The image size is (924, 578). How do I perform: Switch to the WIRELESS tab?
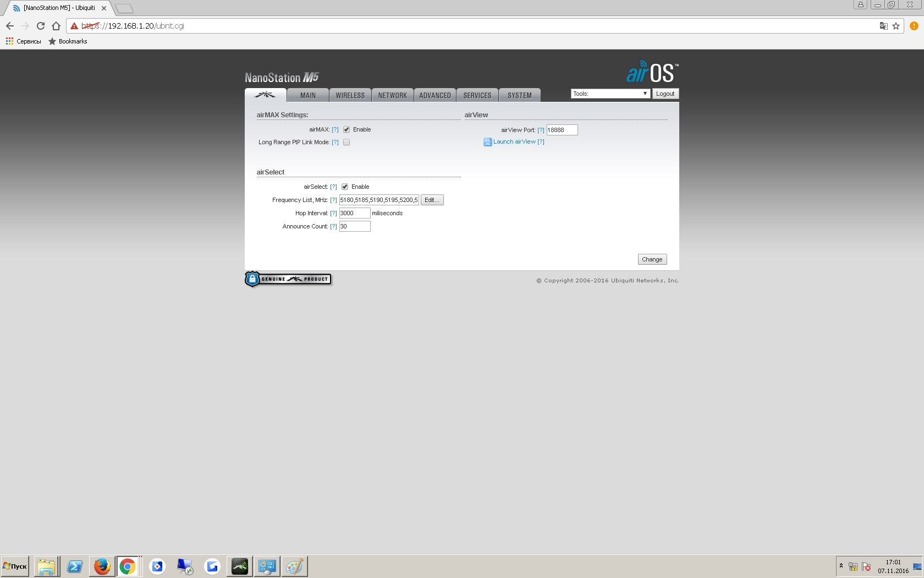pos(350,95)
